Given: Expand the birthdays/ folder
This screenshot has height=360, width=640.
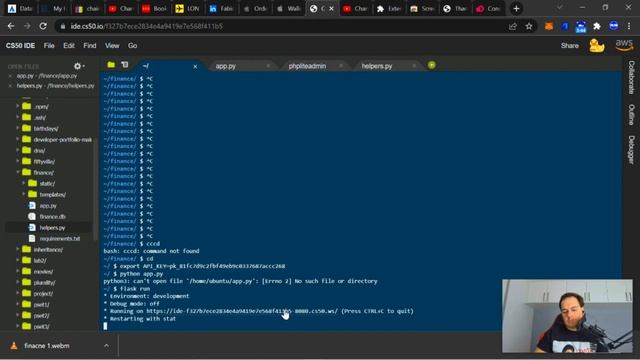Looking at the screenshot, I should [18, 128].
